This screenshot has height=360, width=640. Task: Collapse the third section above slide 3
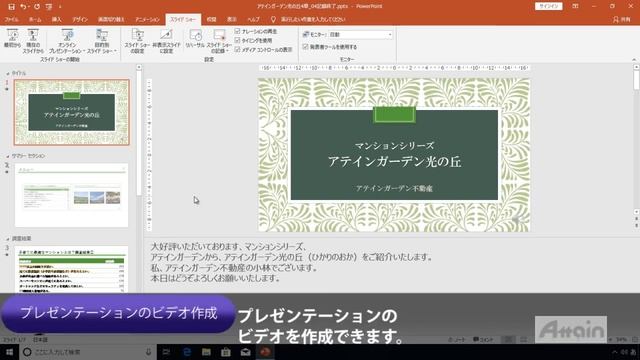[x=8, y=239]
